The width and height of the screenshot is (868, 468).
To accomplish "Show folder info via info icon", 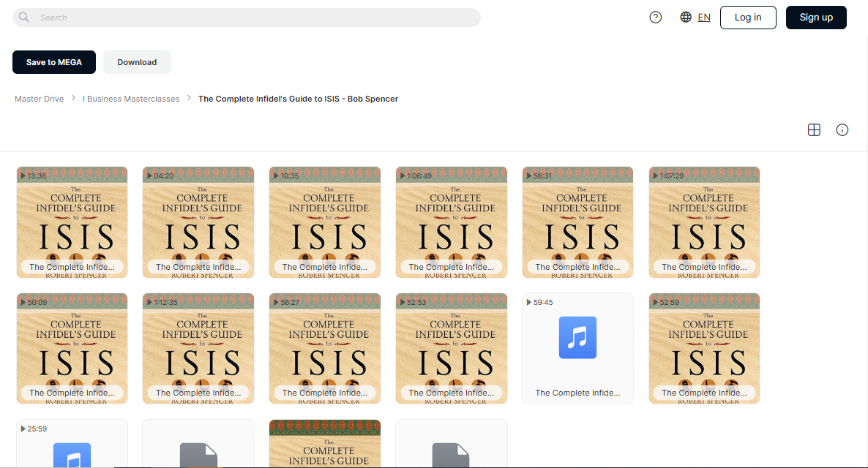I will pos(842,130).
